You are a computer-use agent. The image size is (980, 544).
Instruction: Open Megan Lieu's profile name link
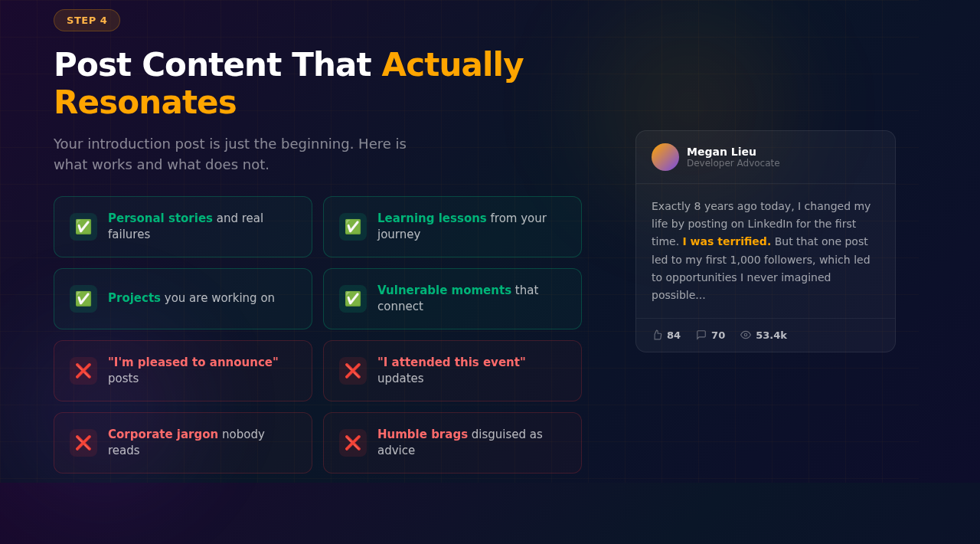[721, 152]
